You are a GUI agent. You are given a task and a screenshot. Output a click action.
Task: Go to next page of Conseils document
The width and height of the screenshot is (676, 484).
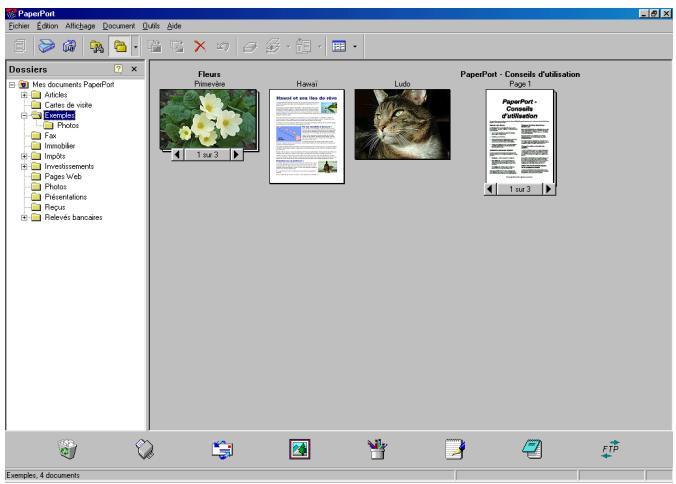tap(548, 189)
